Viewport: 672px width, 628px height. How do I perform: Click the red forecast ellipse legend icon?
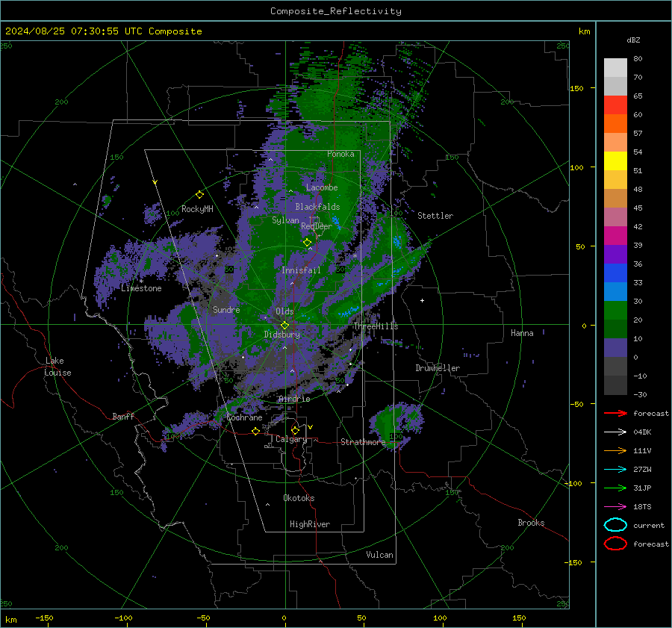point(615,544)
